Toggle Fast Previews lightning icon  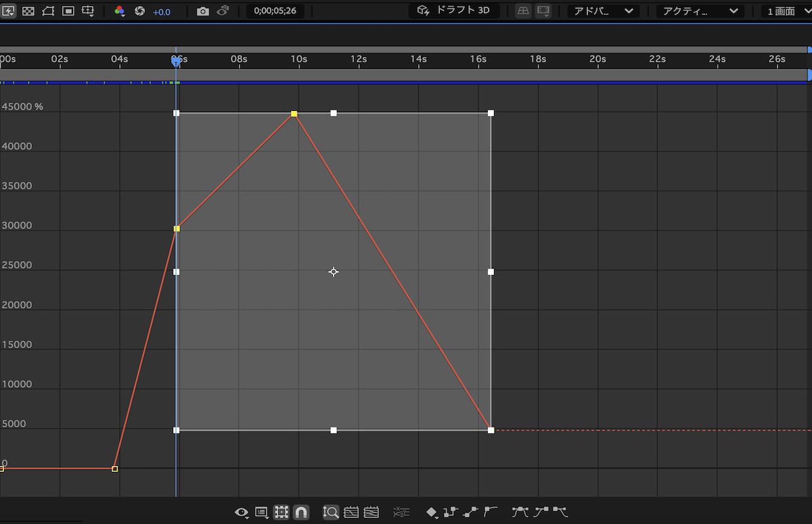pyautogui.click(x=8, y=11)
